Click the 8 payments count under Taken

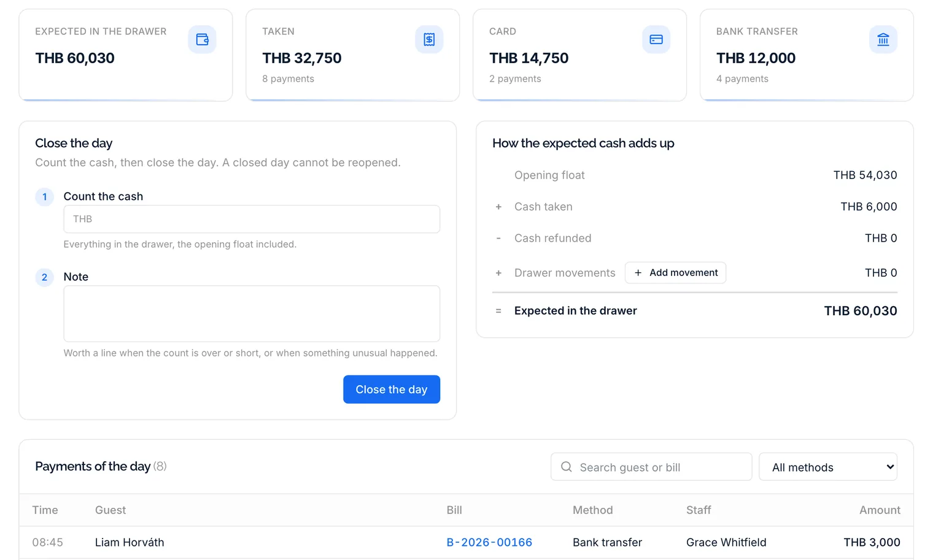(288, 79)
